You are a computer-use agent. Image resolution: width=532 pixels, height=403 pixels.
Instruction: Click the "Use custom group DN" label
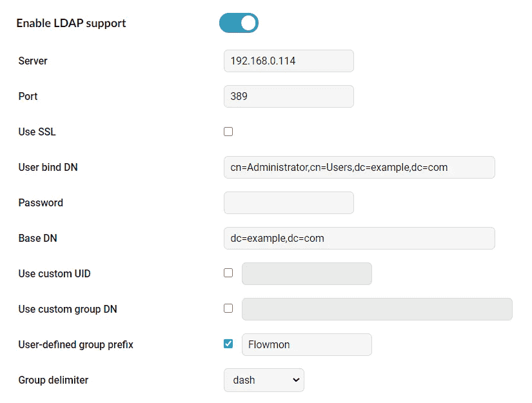(x=68, y=309)
